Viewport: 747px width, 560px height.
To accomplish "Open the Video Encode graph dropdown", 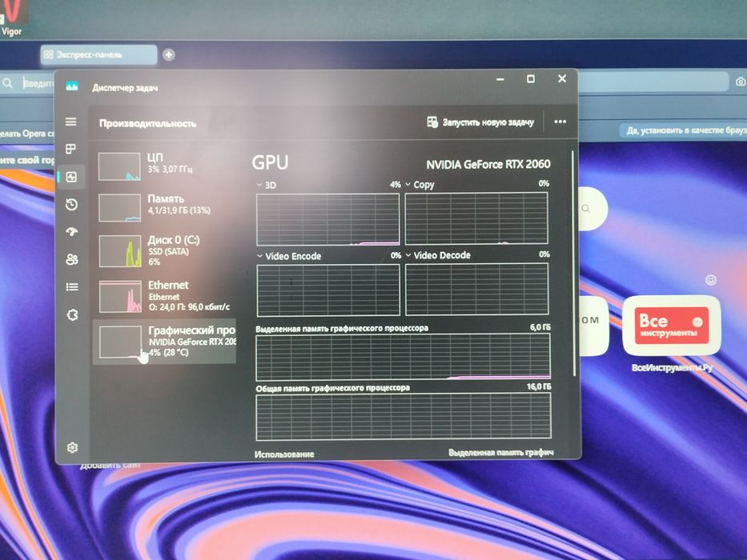I will click(259, 256).
